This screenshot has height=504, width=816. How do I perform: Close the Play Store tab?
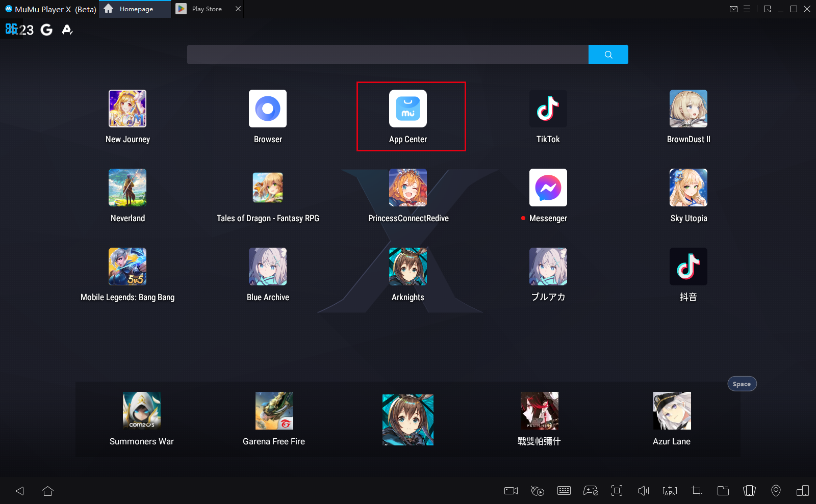point(238,9)
